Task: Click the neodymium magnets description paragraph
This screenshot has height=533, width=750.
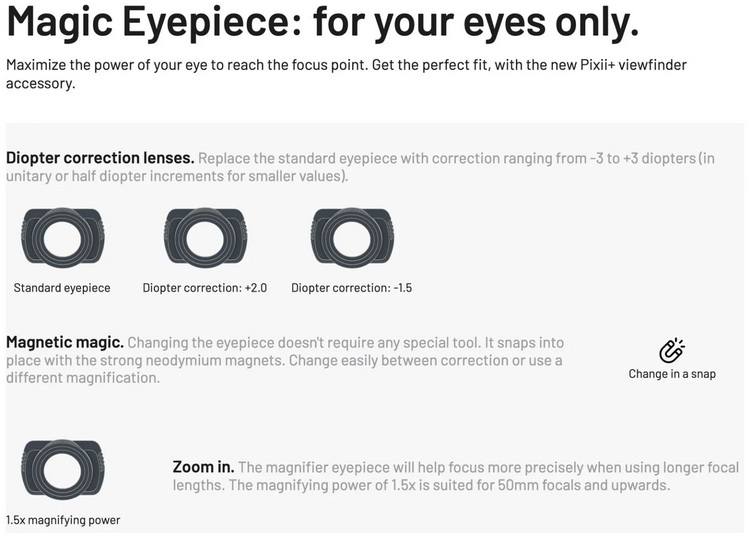Action: click(285, 360)
